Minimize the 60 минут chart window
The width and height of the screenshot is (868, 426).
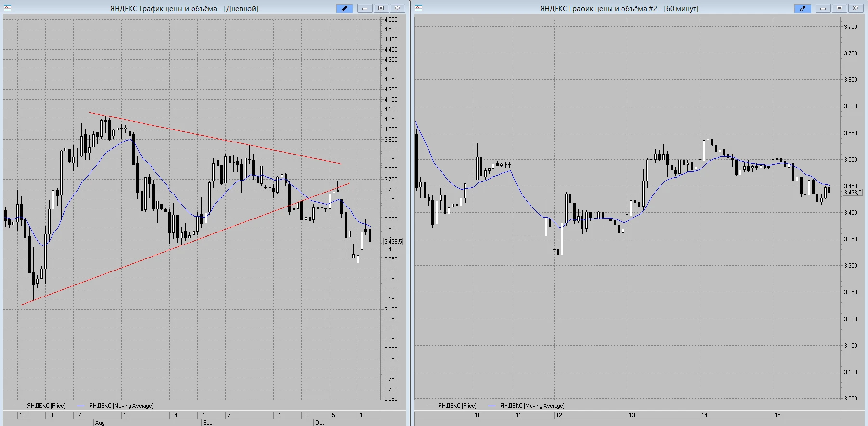(x=823, y=8)
